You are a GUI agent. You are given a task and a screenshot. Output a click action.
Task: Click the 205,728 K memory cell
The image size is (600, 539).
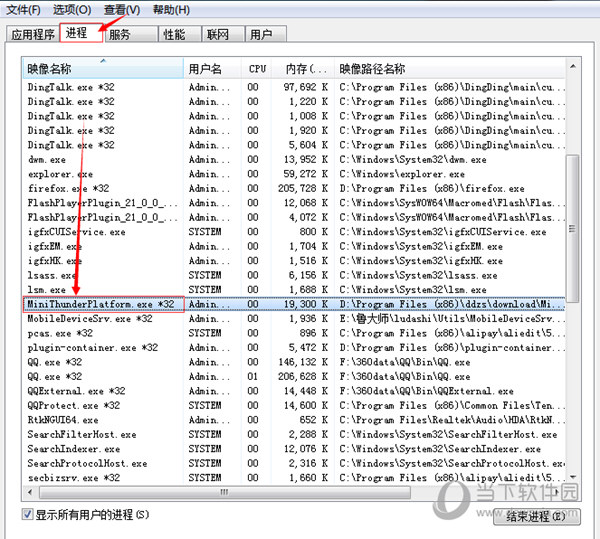(303, 188)
